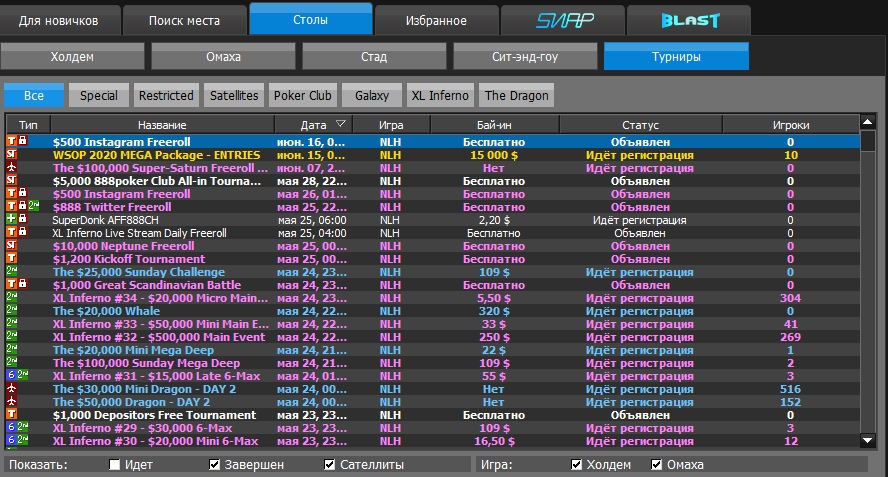Toggle the Омаха game filter checkbox
This screenshot has width=888, height=477.
pyautogui.click(x=656, y=465)
